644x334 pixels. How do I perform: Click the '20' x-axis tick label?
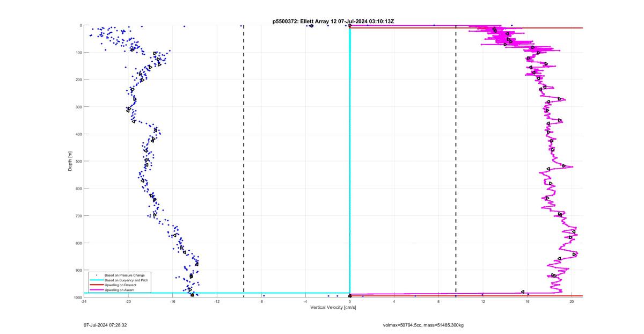[572, 302]
